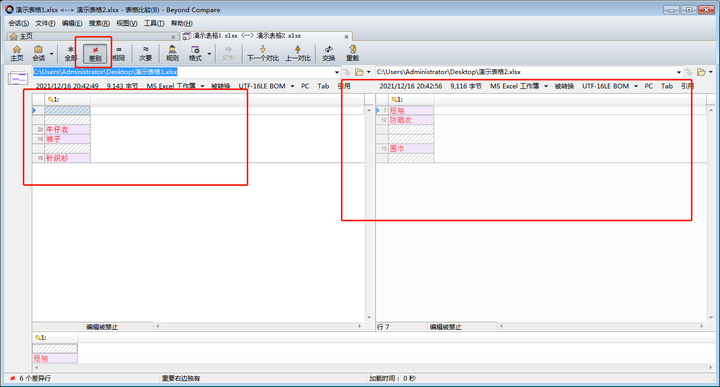720x387 pixels.
Task: Expand the 格式 format dropdown arrow
Action: (x=209, y=54)
